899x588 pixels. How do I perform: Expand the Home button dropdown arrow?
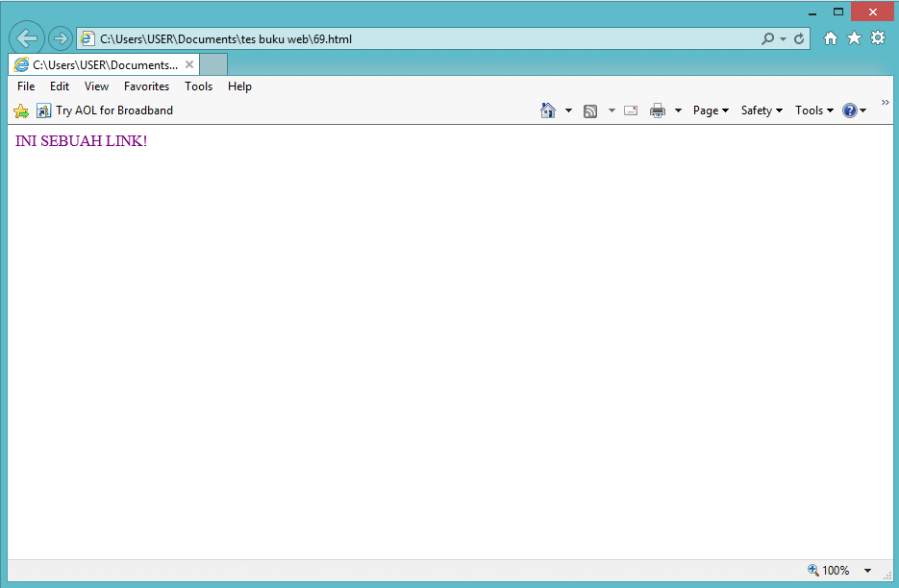[569, 110]
